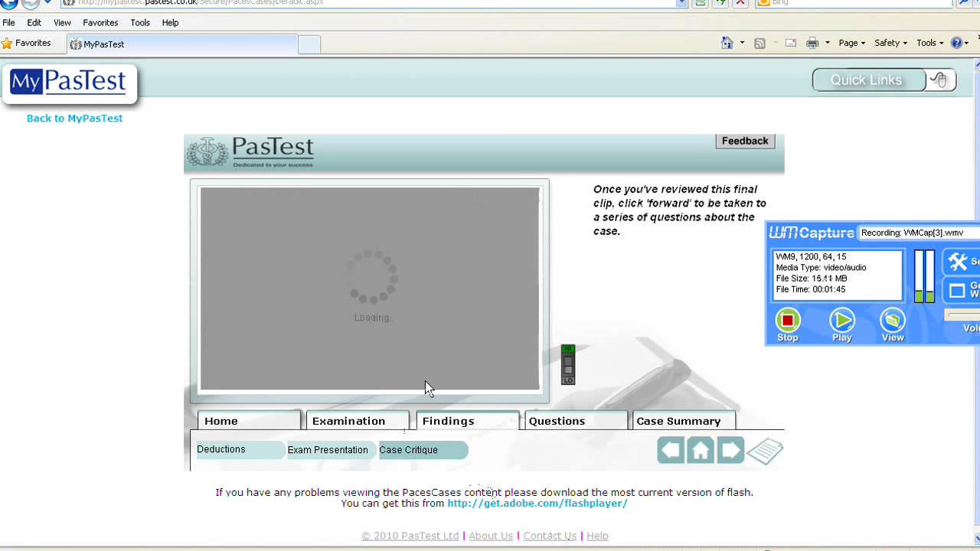The image size is (980, 551).
Task: Go to previous slide with back arrow
Action: click(x=671, y=450)
